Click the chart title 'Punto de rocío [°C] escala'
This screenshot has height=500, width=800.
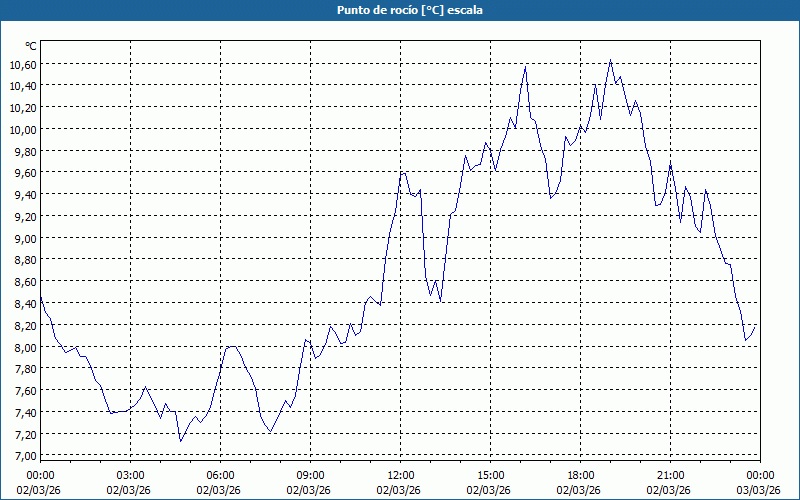click(400, 10)
